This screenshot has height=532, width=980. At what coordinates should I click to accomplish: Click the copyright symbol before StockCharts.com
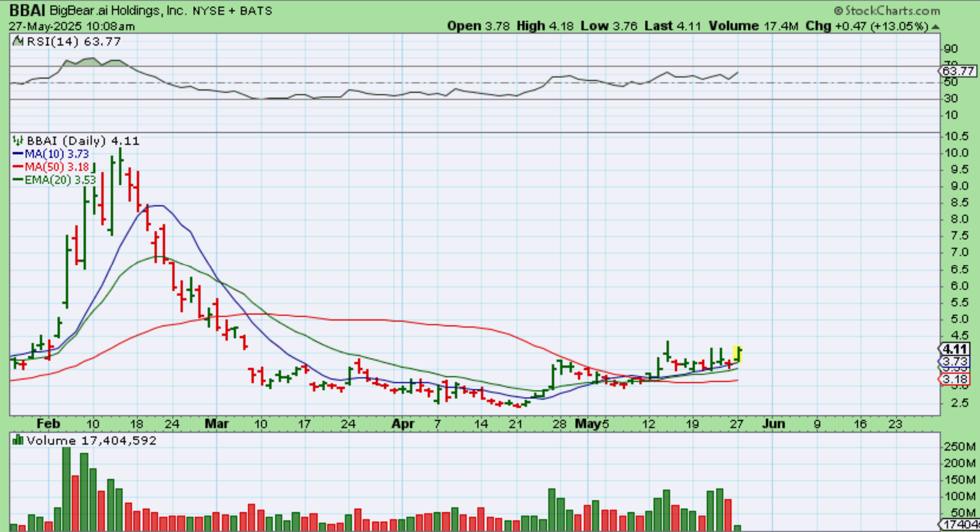point(838,11)
